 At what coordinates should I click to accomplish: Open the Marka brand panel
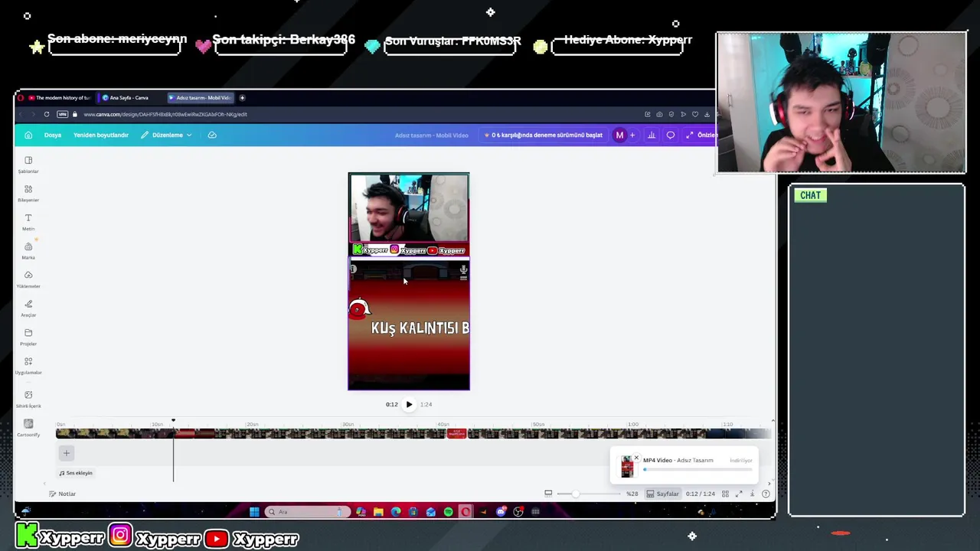coord(28,251)
